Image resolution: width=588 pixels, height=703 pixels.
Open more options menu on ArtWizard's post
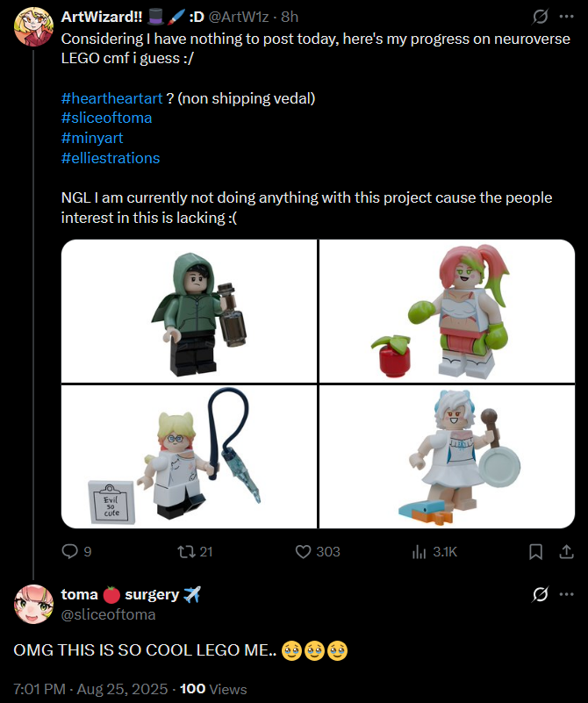pos(566,17)
